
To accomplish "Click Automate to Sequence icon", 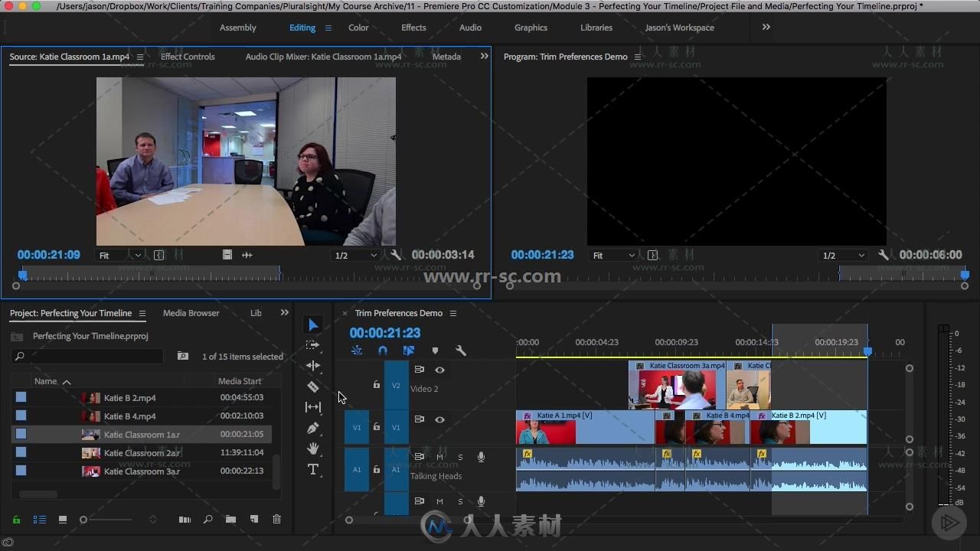I will [185, 520].
